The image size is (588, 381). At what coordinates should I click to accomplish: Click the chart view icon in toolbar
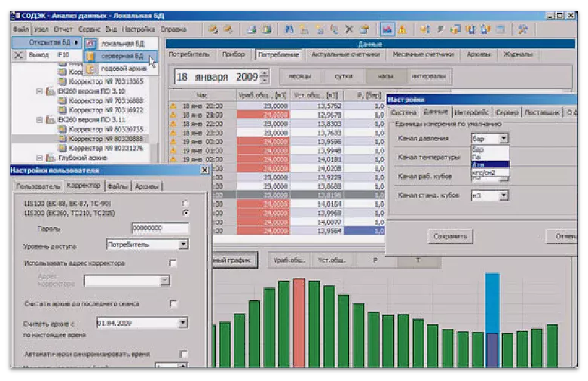[x=387, y=29]
